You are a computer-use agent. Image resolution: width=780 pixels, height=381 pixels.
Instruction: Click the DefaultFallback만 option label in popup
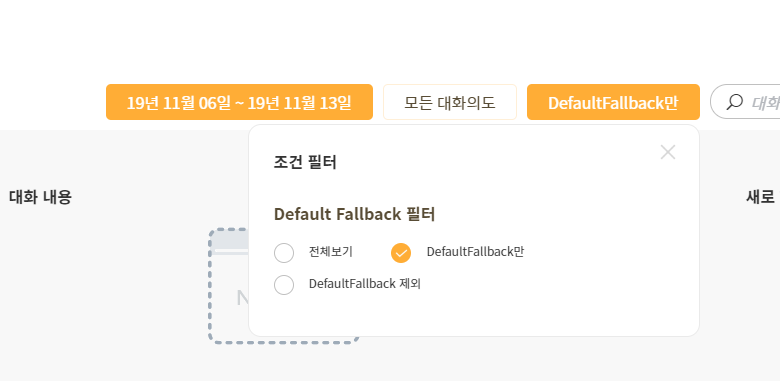pos(475,252)
